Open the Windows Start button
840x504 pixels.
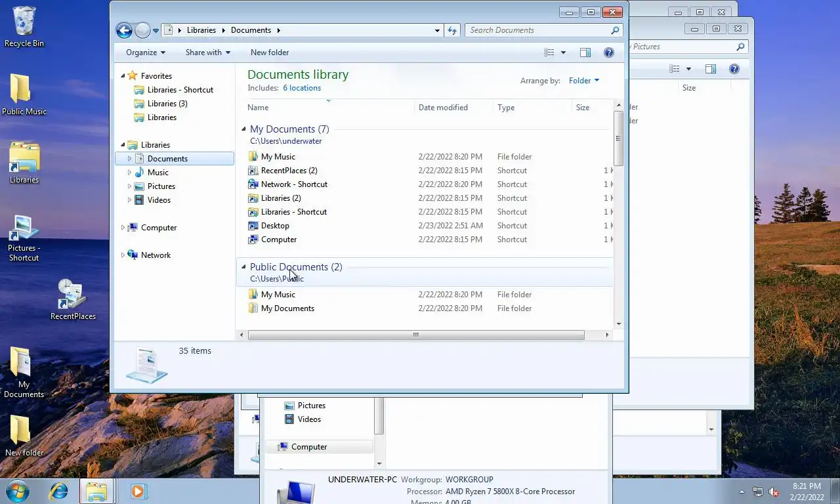click(18, 491)
